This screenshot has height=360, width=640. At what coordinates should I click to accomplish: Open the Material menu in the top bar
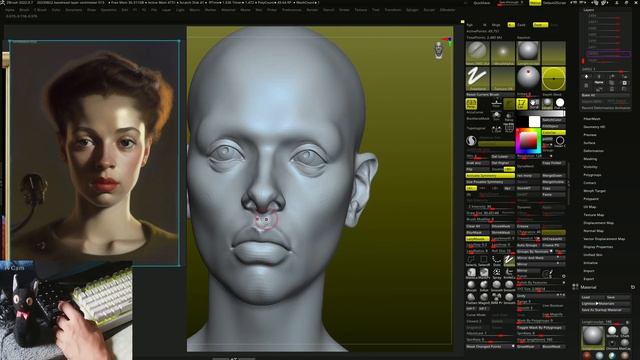click(228, 10)
